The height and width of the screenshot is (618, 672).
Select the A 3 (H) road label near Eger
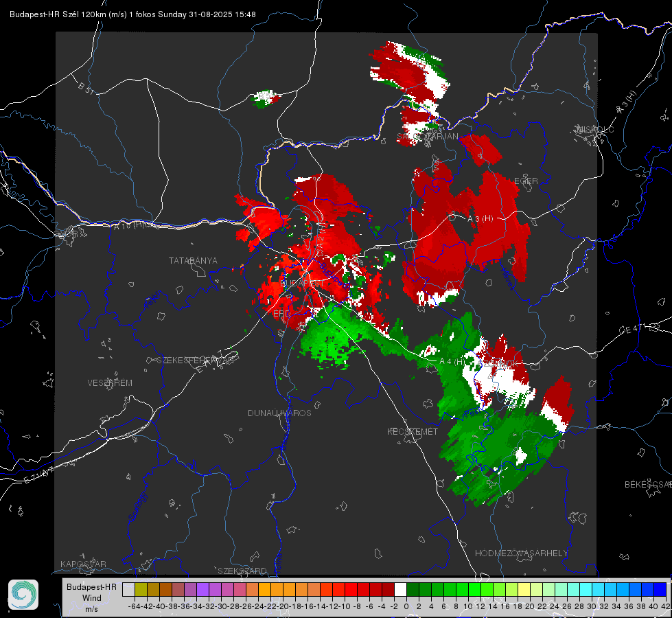pyautogui.click(x=480, y=219)
